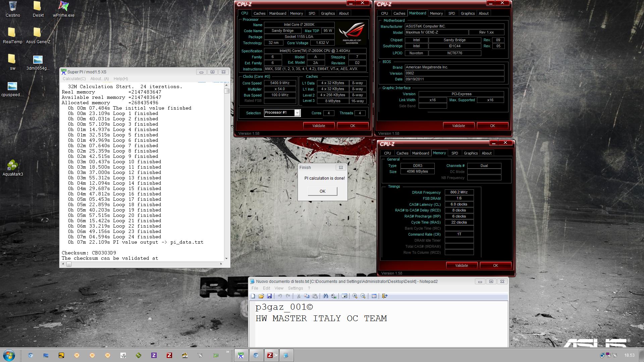Open Settings menu in Notepad2
This screenshot has width=644, height=362.
click(296, 288)
